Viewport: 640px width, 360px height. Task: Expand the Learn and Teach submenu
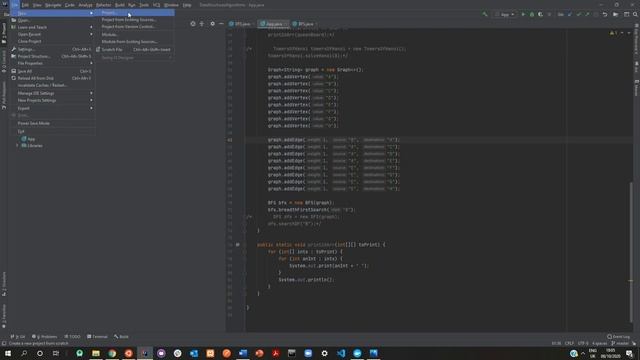53,27
